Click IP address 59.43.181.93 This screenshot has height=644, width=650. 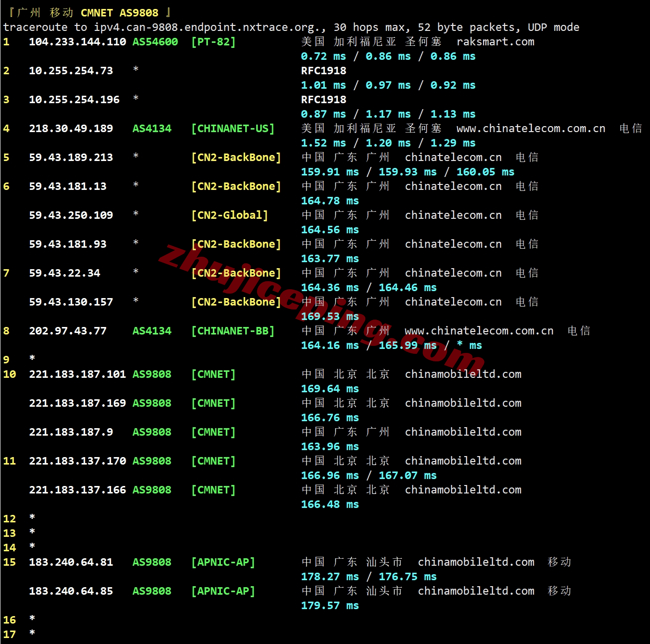click(68, 244)
